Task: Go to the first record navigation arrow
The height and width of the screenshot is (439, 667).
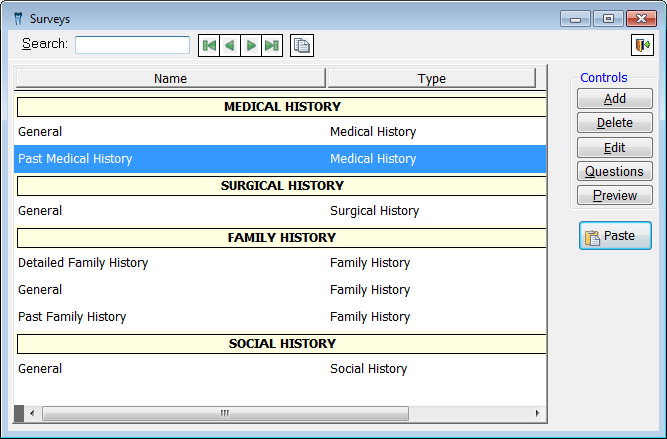Action: click(x=209, y=45)
